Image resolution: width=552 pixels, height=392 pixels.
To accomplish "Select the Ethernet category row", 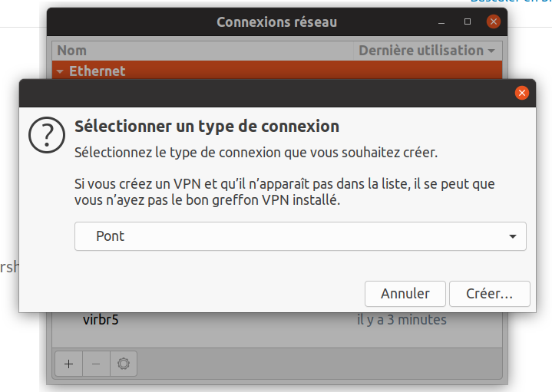I will tap(277, 70).
